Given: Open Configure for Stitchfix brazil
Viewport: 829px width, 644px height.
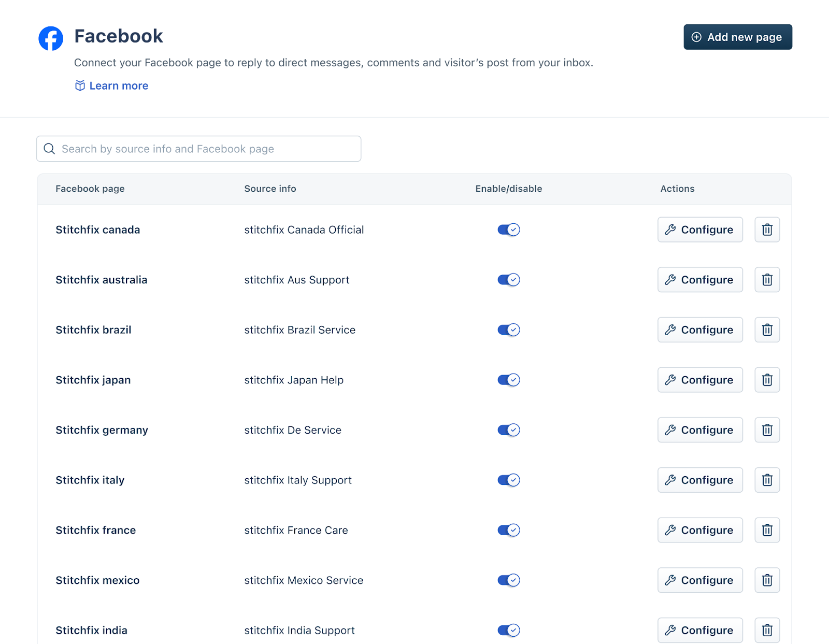Looking at the screenshot, I should pos(700,330).
